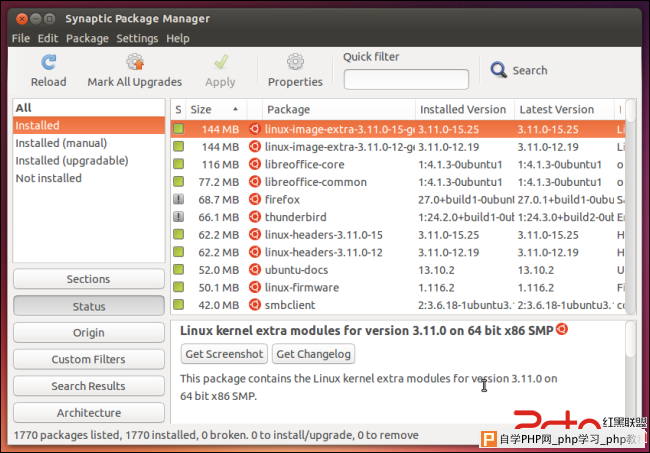650x453 pixels.
Task: Toggle status box for linux-image-extra-3.11.0-12
Action: tap(179, 146)
